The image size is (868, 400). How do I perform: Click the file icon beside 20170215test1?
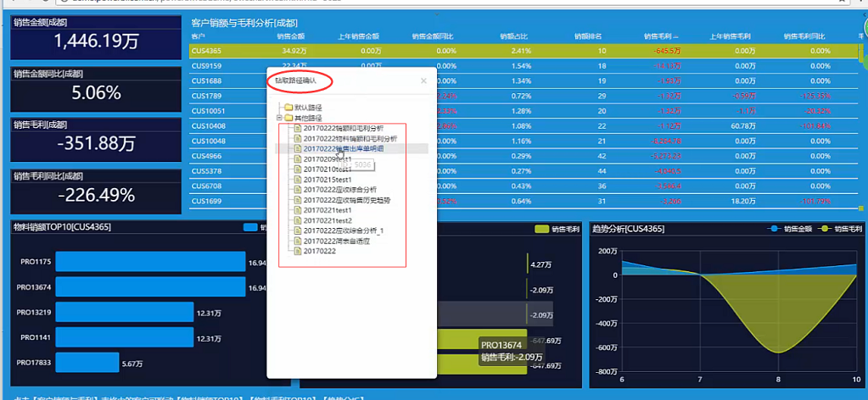298,179
